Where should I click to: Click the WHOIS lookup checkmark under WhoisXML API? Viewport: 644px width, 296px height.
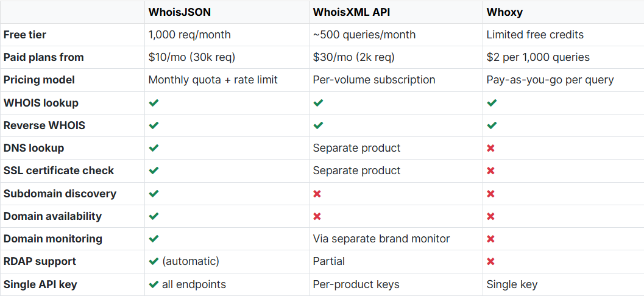pos(318,103)
